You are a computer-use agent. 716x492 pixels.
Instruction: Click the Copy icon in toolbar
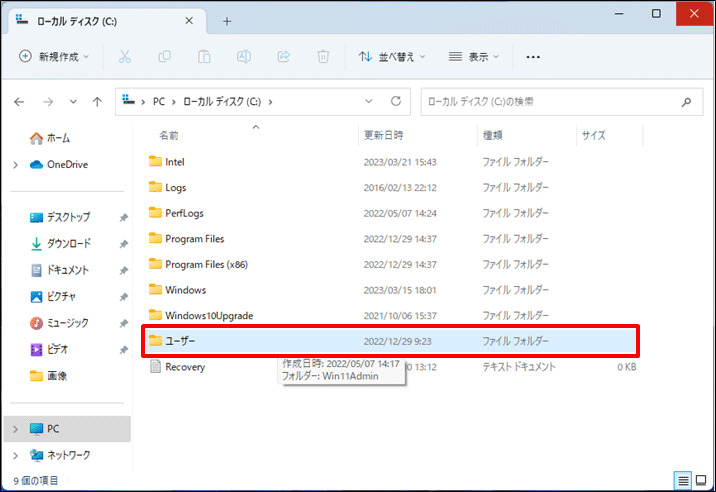coord(165,57)
